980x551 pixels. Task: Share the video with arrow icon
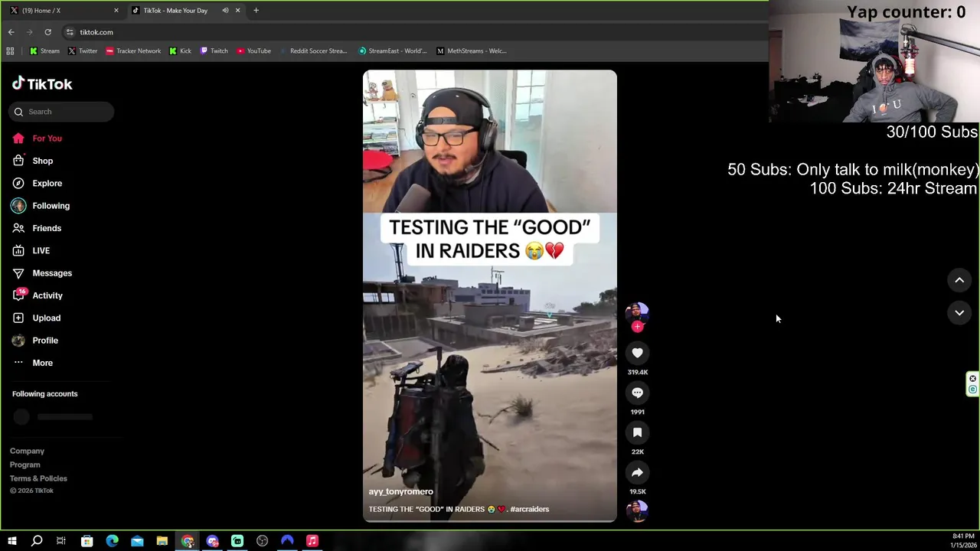tap(637, 472)
